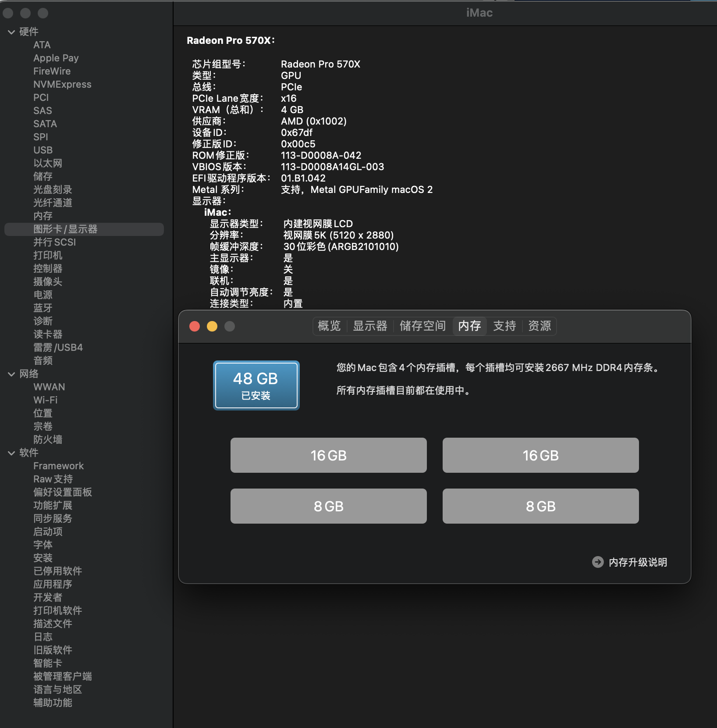
Task: Open 日志 in the software list
Action: click(43, 637)
